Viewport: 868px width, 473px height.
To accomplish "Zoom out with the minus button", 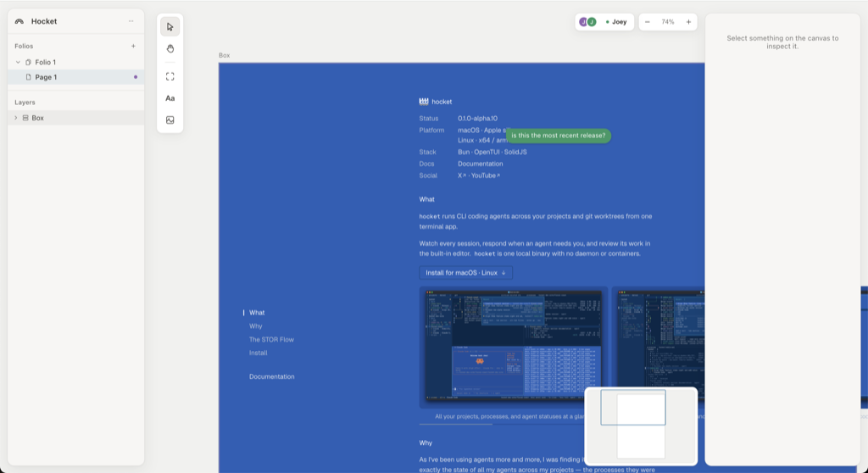I will [x=647, y=22].
